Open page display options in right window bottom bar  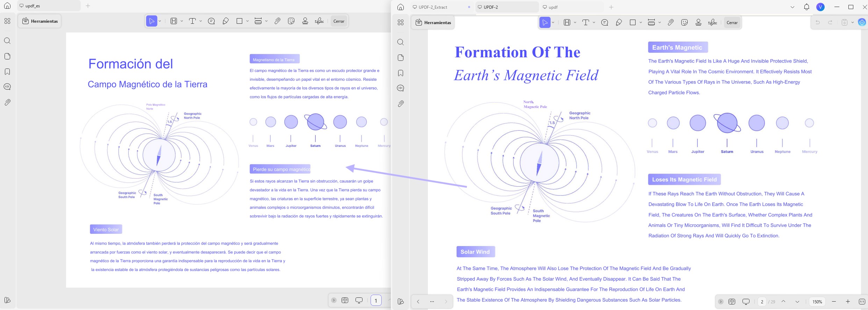tap(732, 302)
